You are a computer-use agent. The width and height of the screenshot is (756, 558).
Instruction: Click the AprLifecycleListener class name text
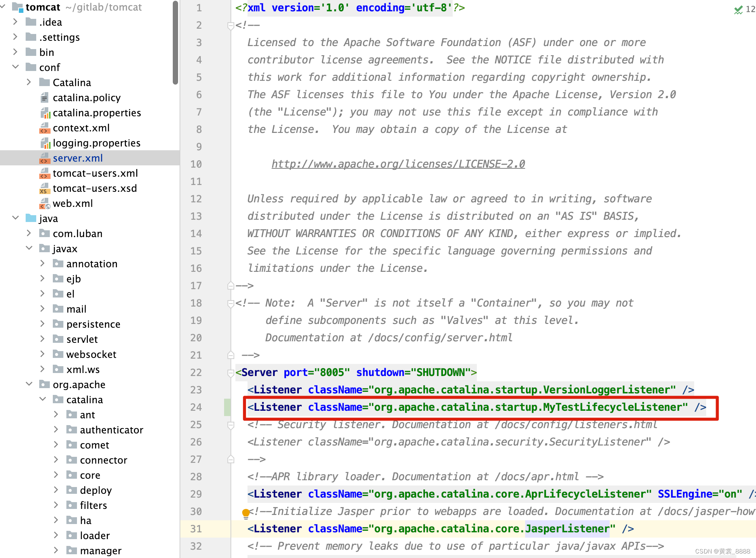(585, 494)
